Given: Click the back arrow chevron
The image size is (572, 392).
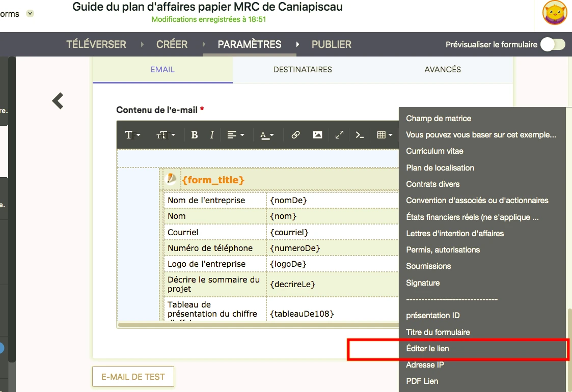Looking at the screenshot, I should 58,101.
